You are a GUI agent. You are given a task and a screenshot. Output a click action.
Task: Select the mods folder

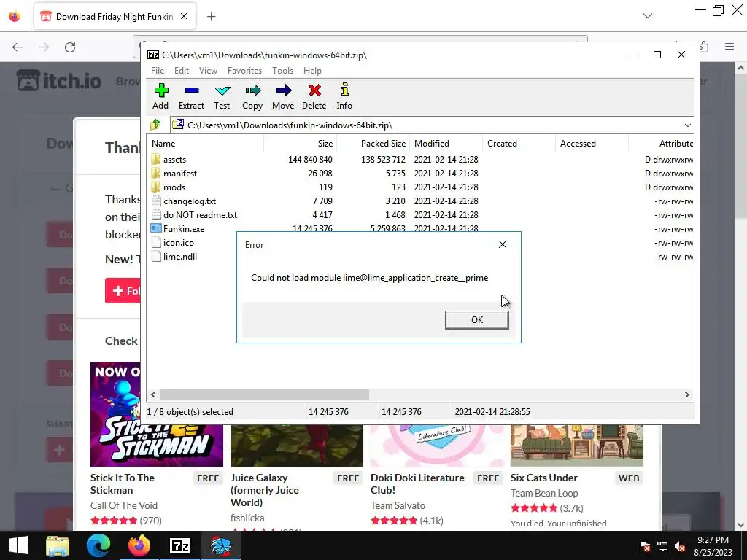(x=174, y=187)
